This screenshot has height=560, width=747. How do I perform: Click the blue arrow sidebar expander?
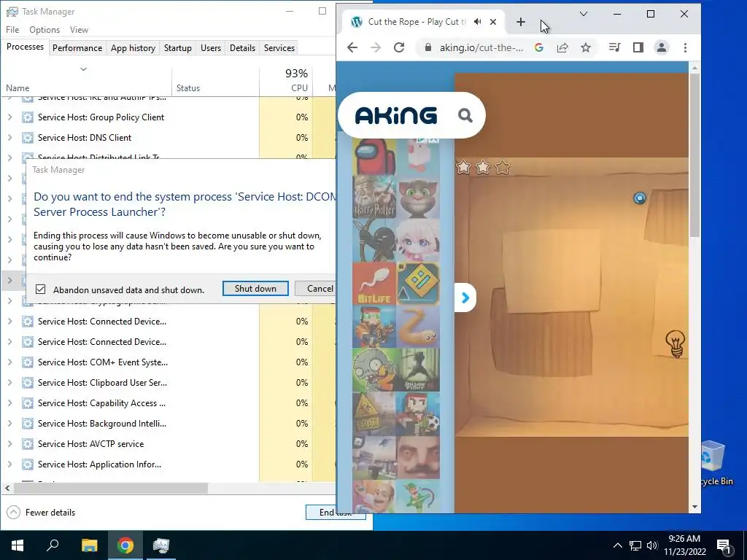pos(465,298)
